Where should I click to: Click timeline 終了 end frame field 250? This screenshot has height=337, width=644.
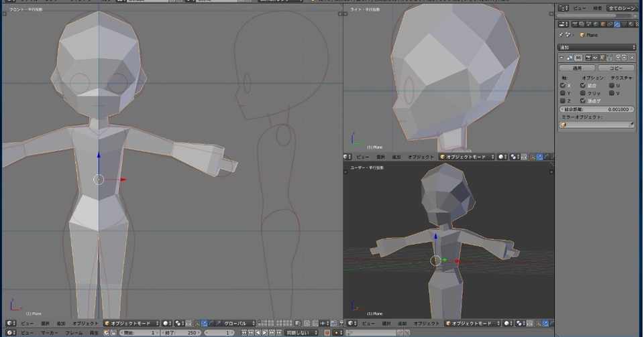pos(181,332)
